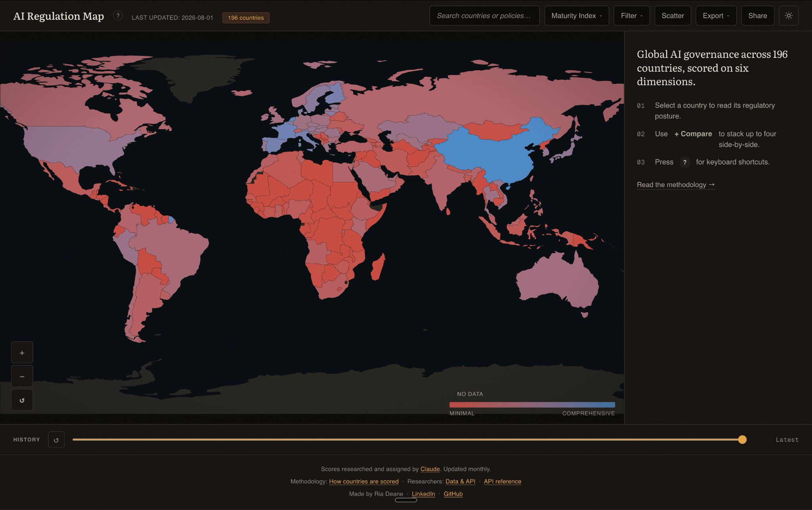Visit the GitHub footer link

(453, 494)
